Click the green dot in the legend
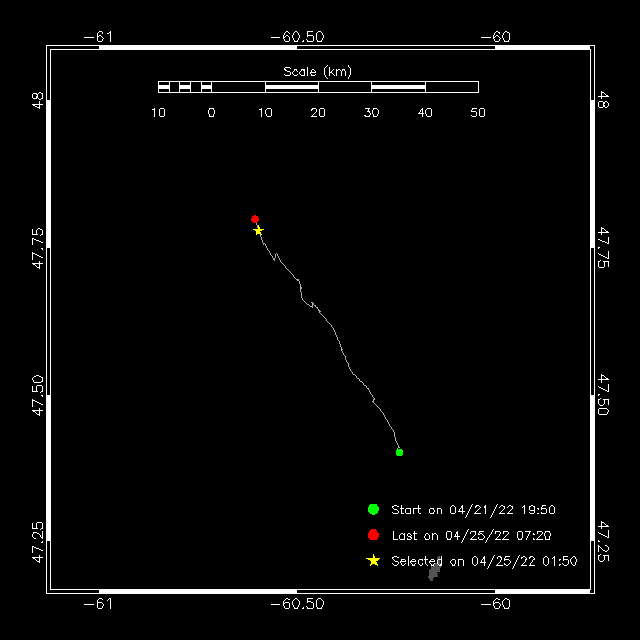This screenshot has height=640, width=640. coord(373,509)
